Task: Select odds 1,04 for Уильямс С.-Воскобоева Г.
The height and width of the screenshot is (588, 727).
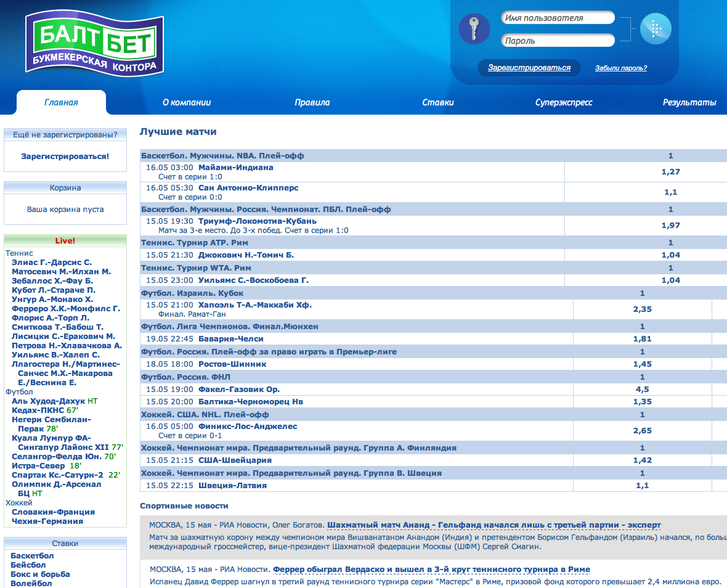Action: 670,280
